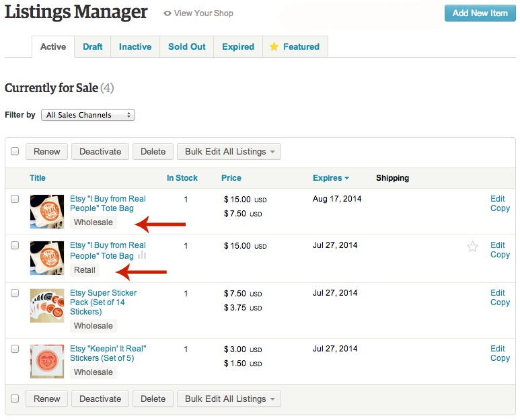Copy the Super Sticker Pack listing
The height and width of the screenshot is (420, 520).
tap(500, 302)
